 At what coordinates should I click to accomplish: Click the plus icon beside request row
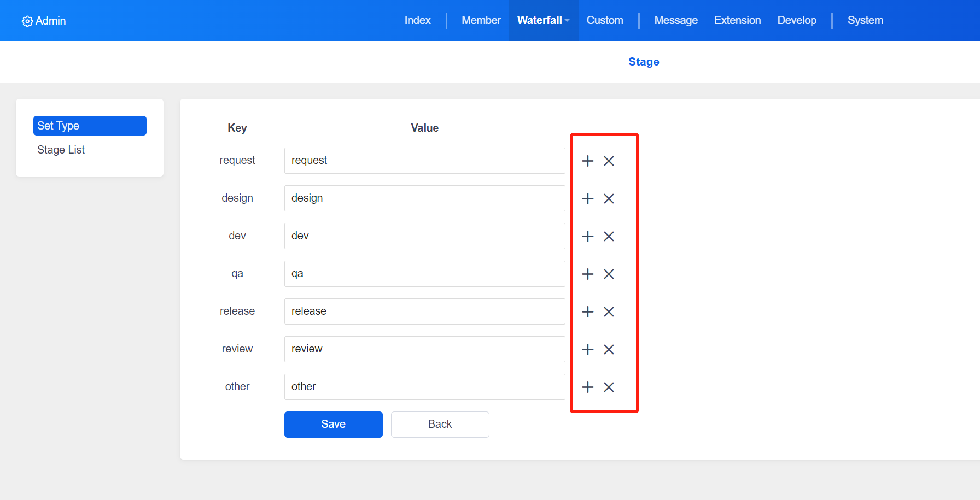(587, 161)
